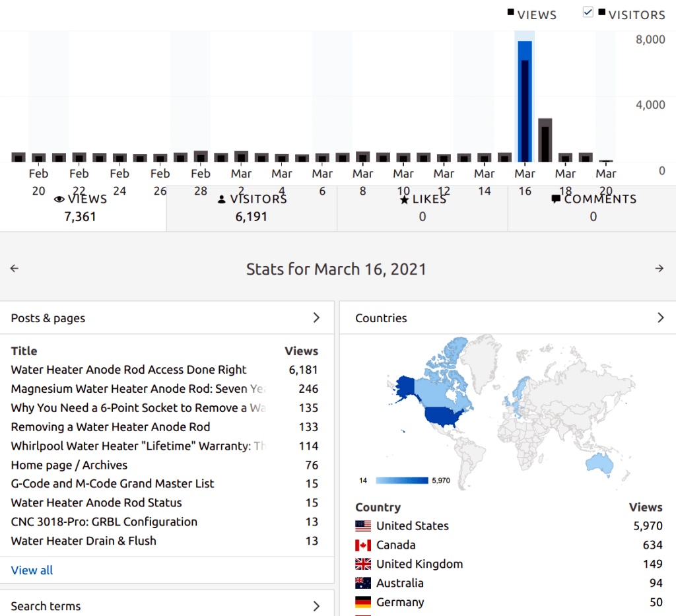The image size is (676, 616).
Task: Go to next day with right arrow
Action: tap(659, 269)
